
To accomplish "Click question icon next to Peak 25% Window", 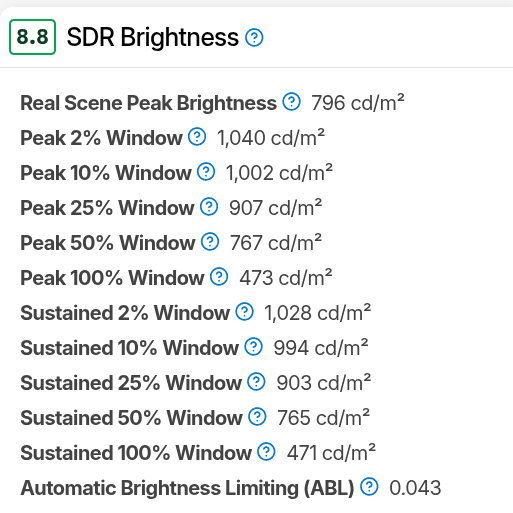I will [x=209, y=207].
